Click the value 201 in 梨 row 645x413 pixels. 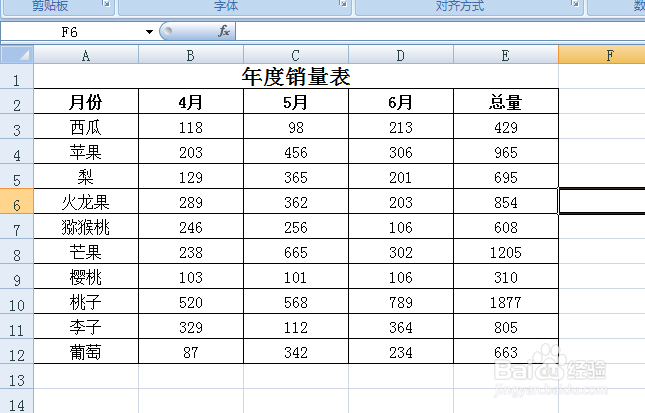[x=401, y=177]
